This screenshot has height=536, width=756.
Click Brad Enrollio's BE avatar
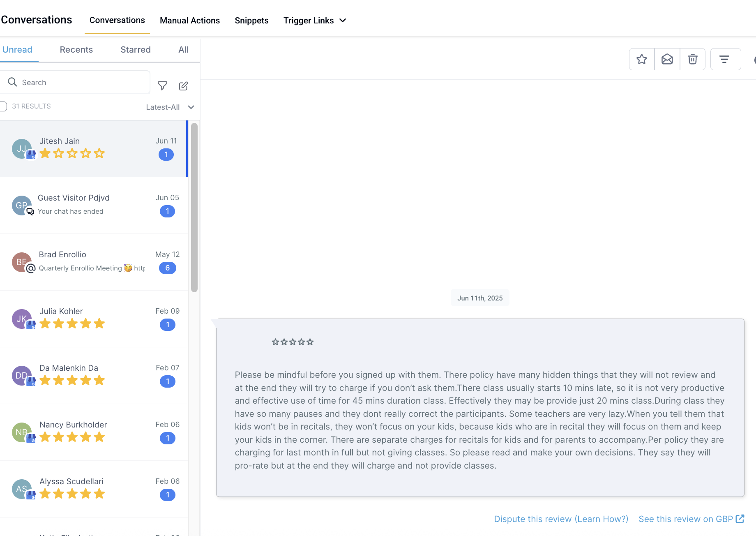22,262
